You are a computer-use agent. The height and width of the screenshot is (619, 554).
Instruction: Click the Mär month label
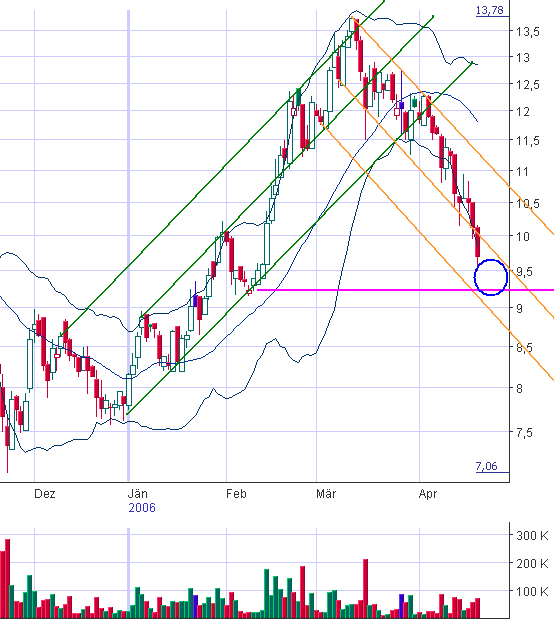pos(326,494)
